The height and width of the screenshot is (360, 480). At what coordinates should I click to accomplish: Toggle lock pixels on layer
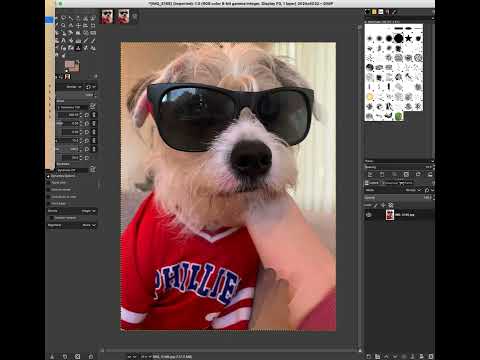click(x=375, y=205)
